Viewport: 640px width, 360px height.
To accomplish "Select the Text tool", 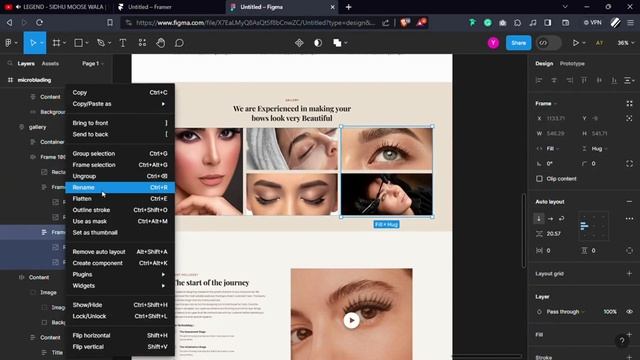I will pos(122,43).
